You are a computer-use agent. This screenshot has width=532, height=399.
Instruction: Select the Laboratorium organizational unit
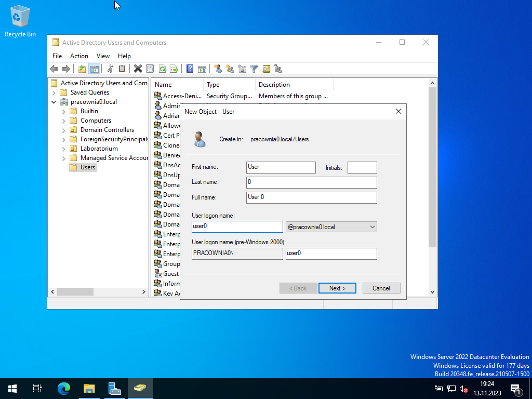(99, 149)
